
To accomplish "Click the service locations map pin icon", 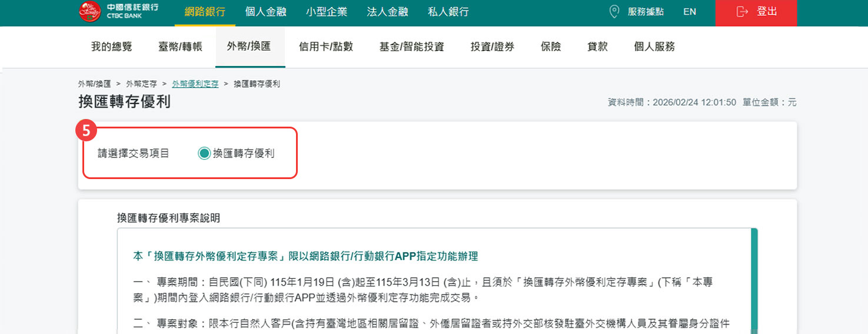I will tap(614, 12).
